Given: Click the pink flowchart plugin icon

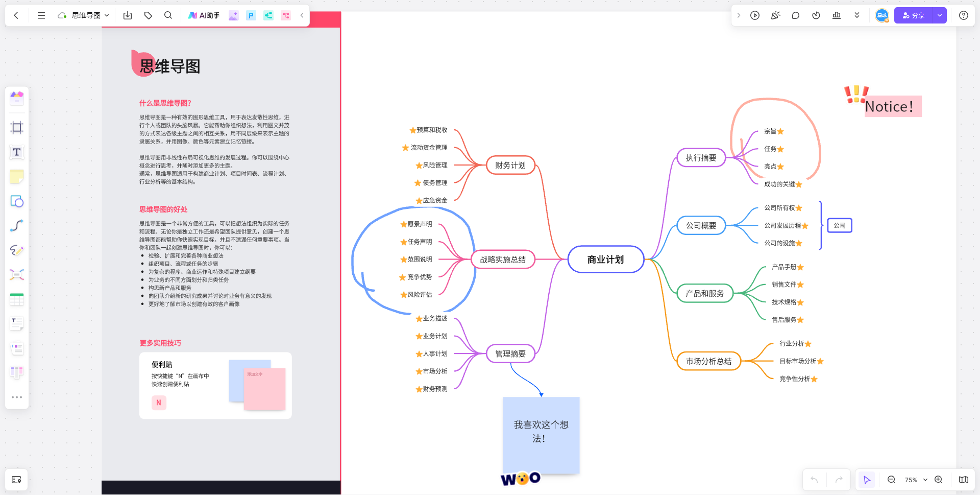Looking at the screenshot, I should click(286, 15).
